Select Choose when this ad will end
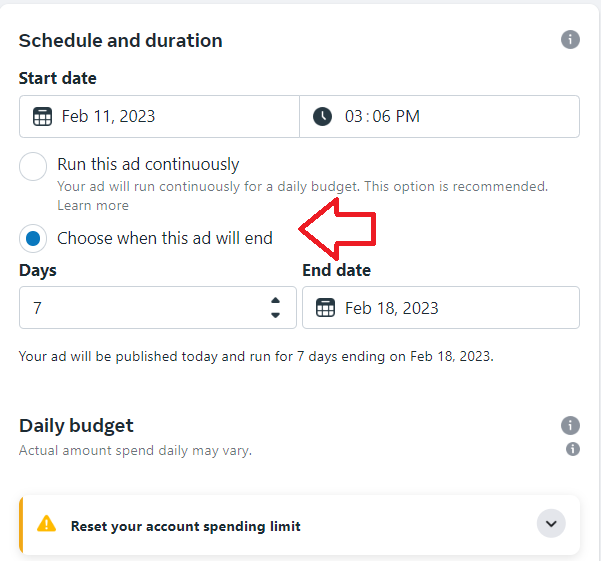This screenshot has height=561, width=601. point(33,238)
